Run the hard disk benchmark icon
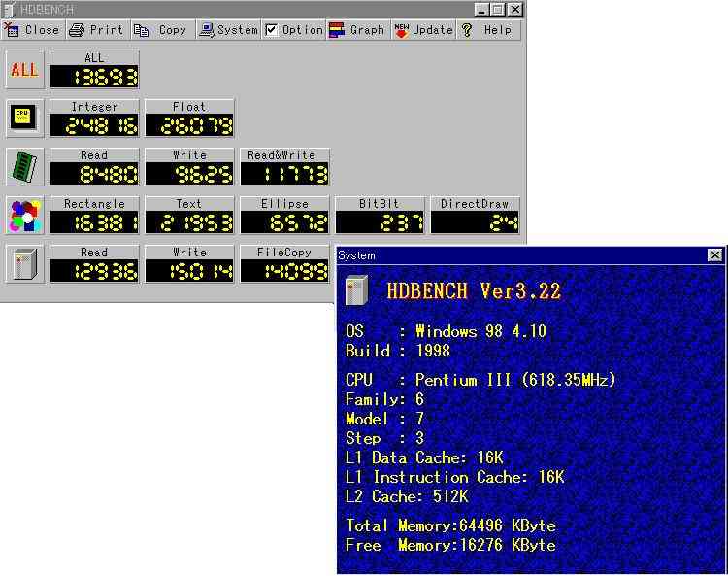The image size is (728, 576). tap(24, 264)
